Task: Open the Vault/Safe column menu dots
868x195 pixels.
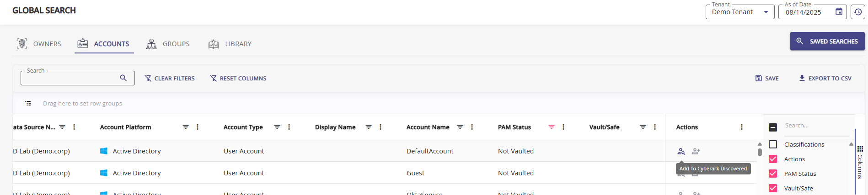Action: click(655, 127)
